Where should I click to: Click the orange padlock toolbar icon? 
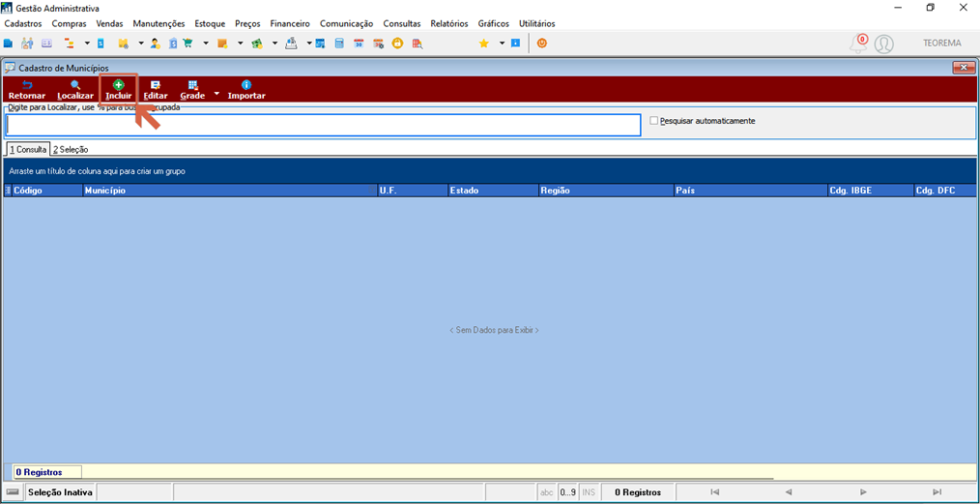(397, 44)
